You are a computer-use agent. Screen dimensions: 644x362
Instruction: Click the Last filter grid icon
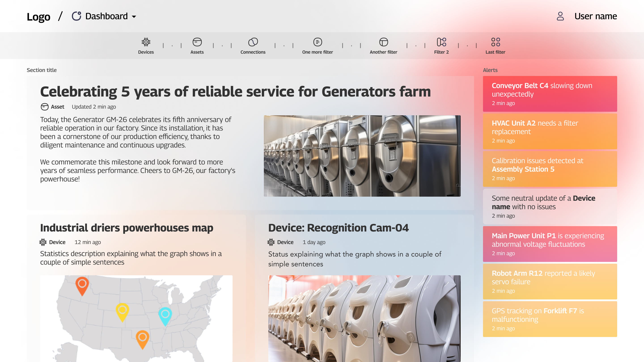(495, 42)
